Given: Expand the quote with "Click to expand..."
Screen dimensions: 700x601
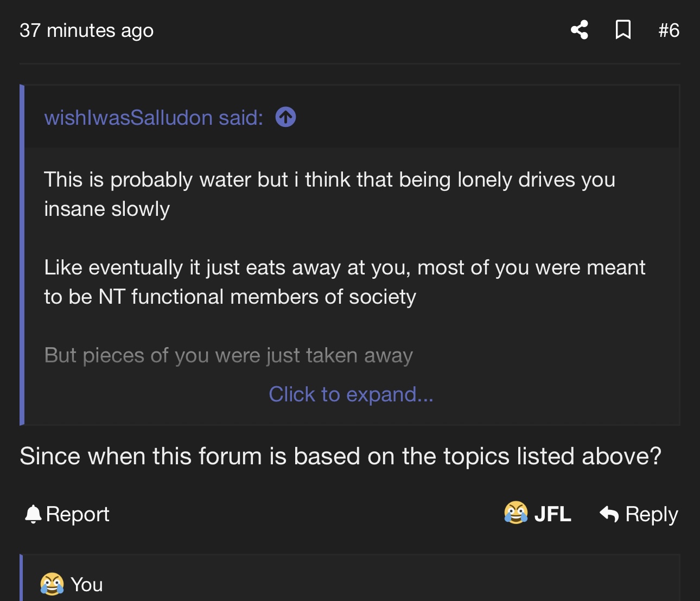Looking at the screenshot, I should click(x=351, y=394).
